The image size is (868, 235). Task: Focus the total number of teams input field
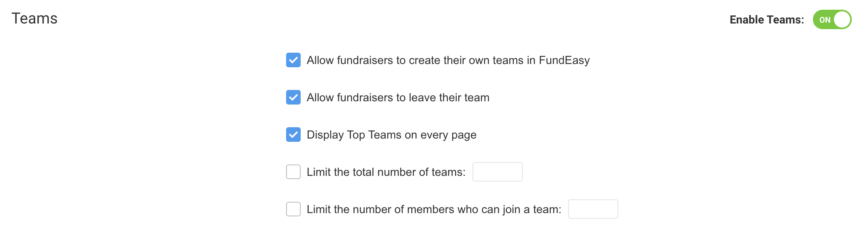pyautogui.click(x=497, y=172)
